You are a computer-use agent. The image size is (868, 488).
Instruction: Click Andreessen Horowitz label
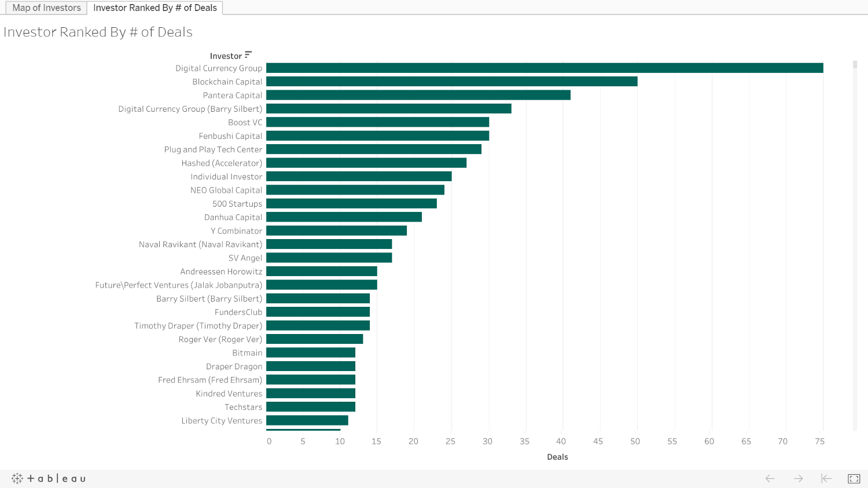(221, 271)
